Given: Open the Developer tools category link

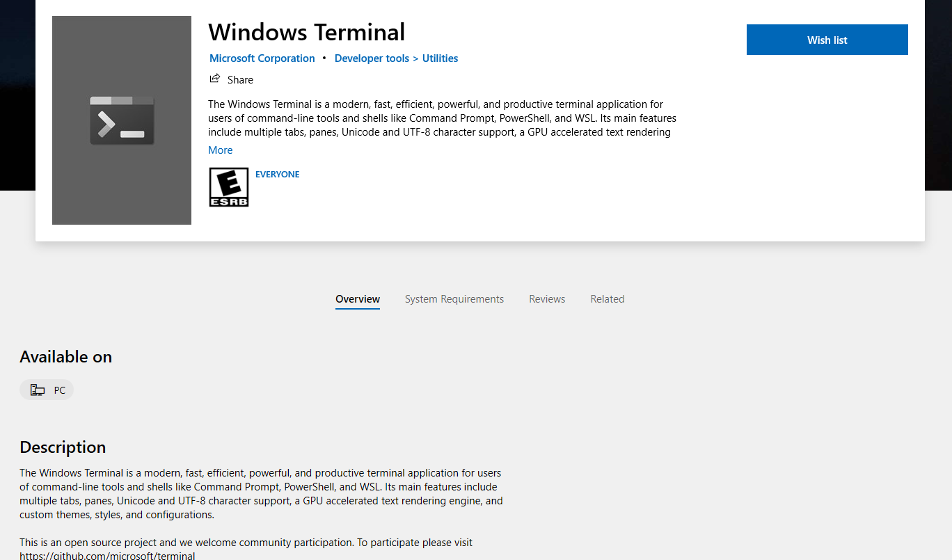Looking at the screenshot, I should coord(372,58).
